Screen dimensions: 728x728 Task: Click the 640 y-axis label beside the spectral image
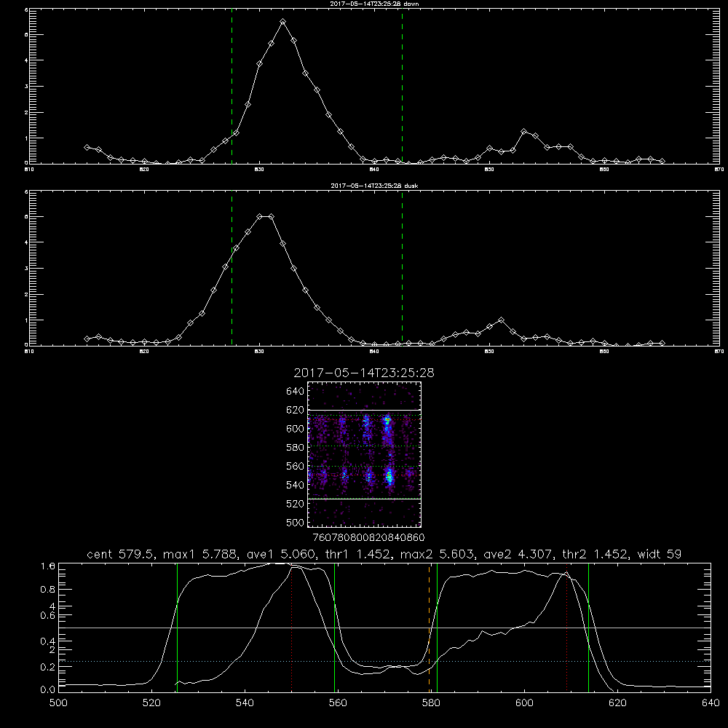296,391
